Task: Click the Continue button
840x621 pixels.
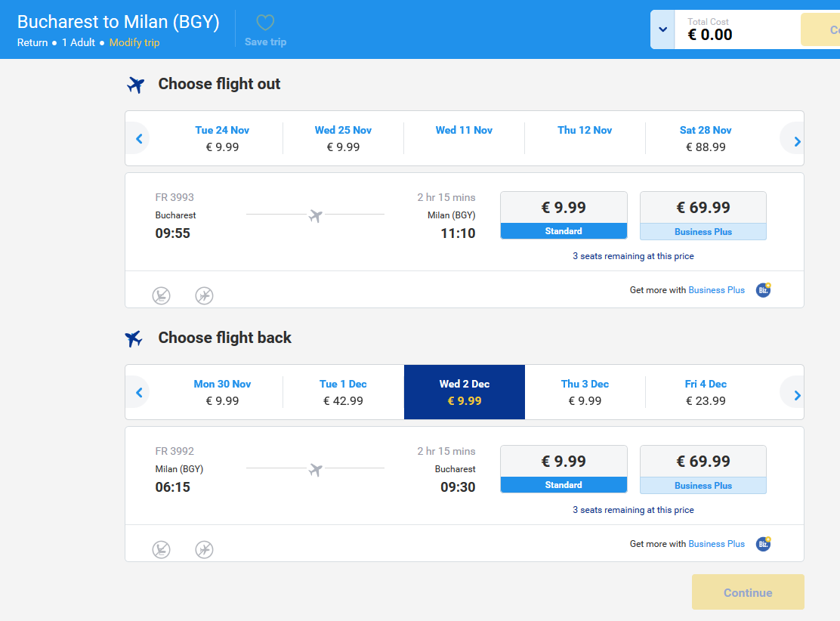Action: pos(748,592)
